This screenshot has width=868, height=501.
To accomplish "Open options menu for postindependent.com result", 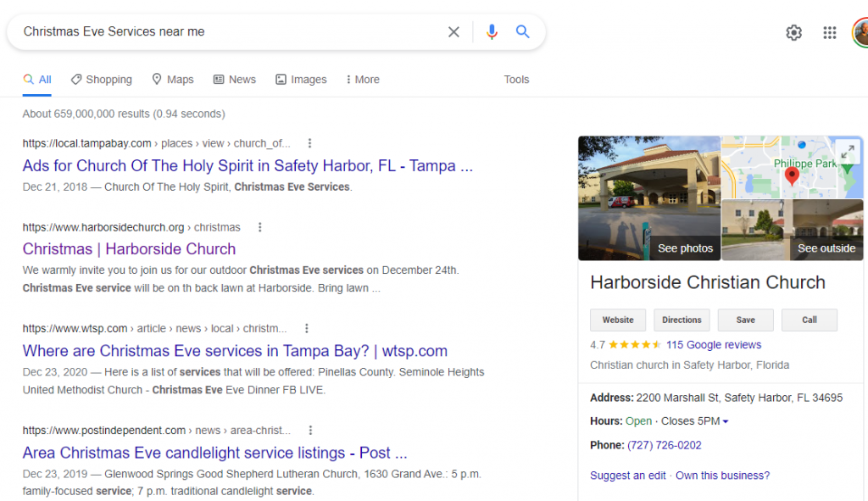I will point(310,430).
